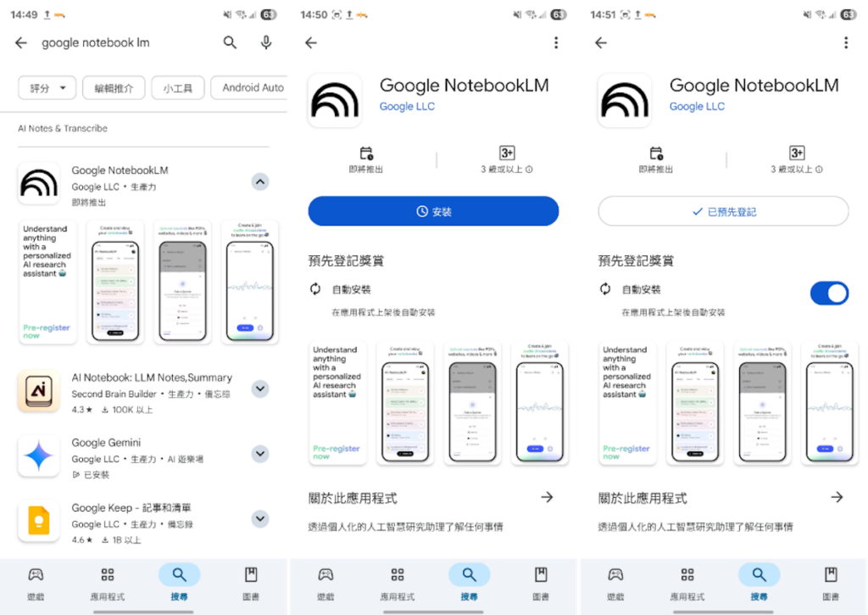Turn off the 自動安裝 toggle switch
Image resolution: width=868 pixels, height=615 pixels.
(829, 294)
